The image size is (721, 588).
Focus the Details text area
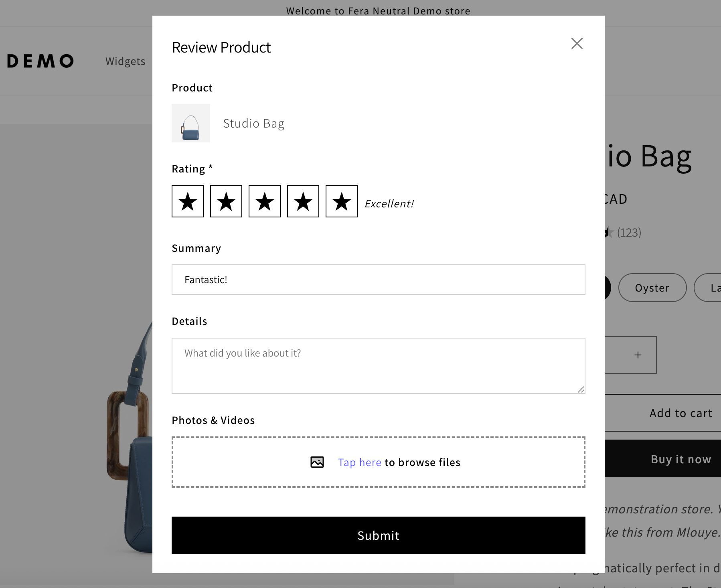(378, 365)
